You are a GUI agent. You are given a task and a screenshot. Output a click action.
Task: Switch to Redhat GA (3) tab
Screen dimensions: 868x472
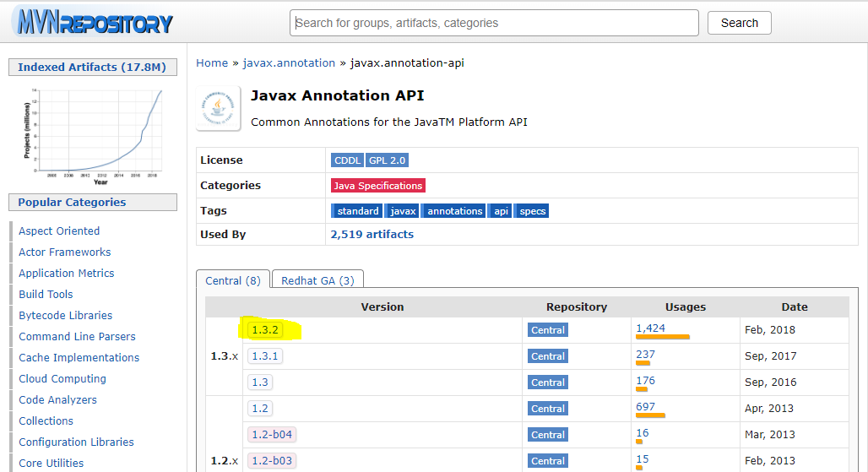317,280
